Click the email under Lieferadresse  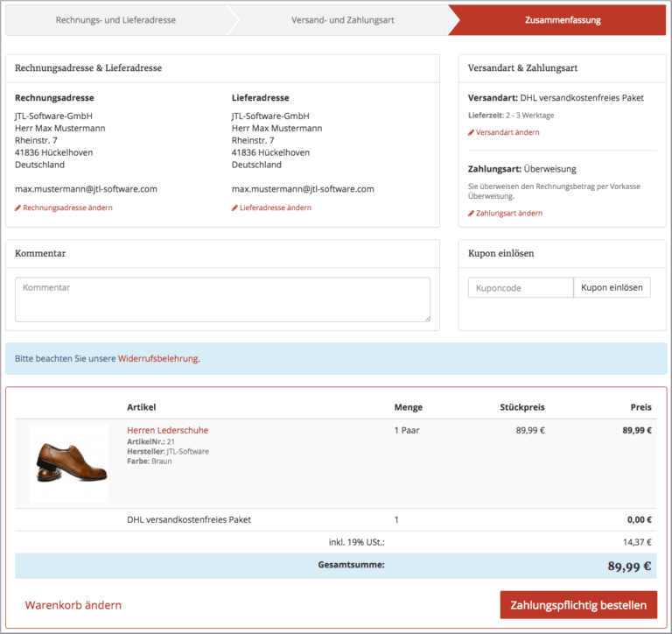303,189
